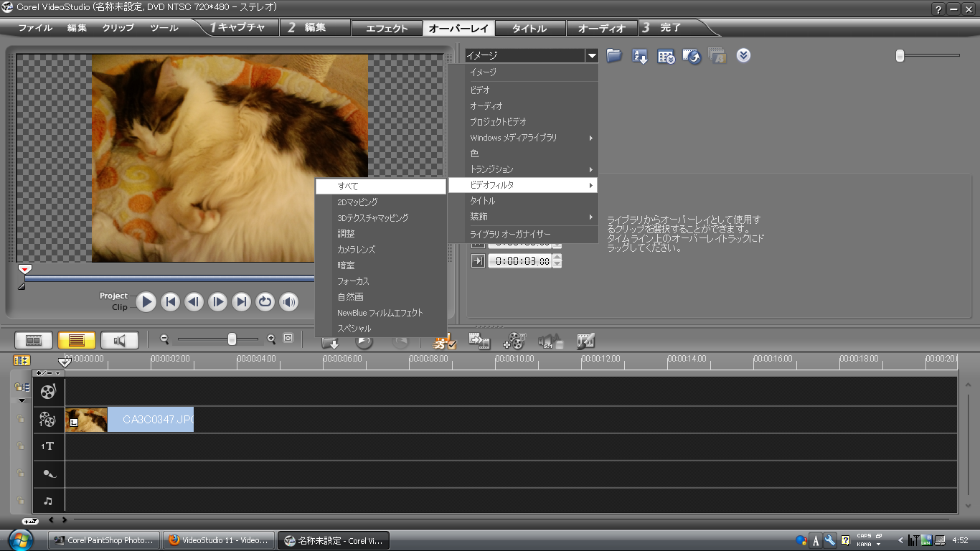Choose the カメラレンズ filter category
Screen dimensions: 980x551
pos(381,250)
